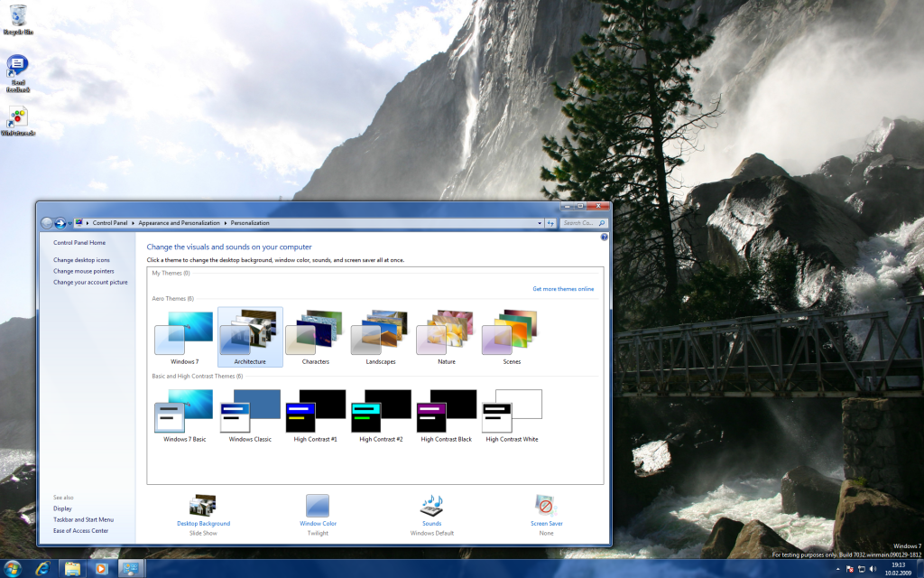Open the Screen Saver settings icon
The image size is (924, 578).
coord(546,506)
